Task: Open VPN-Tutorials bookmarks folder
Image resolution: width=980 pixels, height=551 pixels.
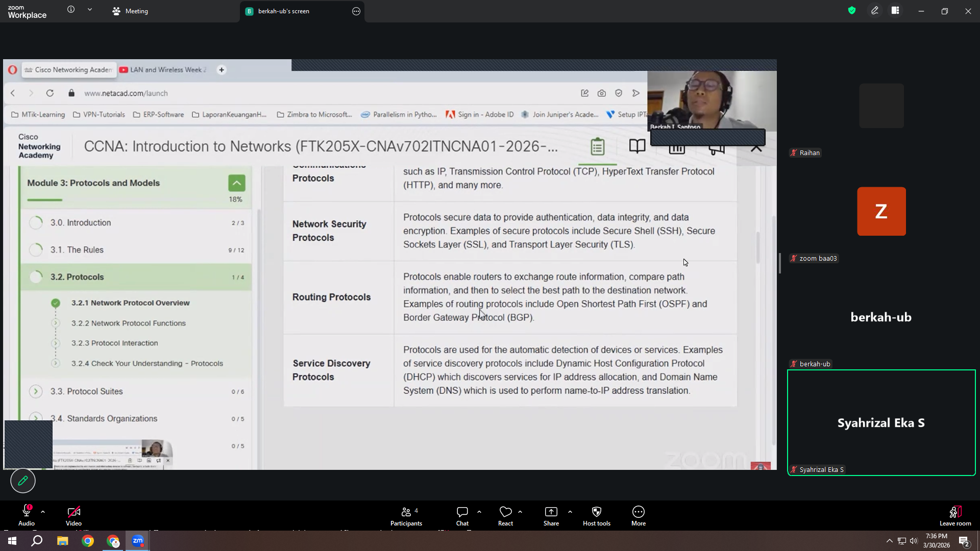Action: pos(99,115)
